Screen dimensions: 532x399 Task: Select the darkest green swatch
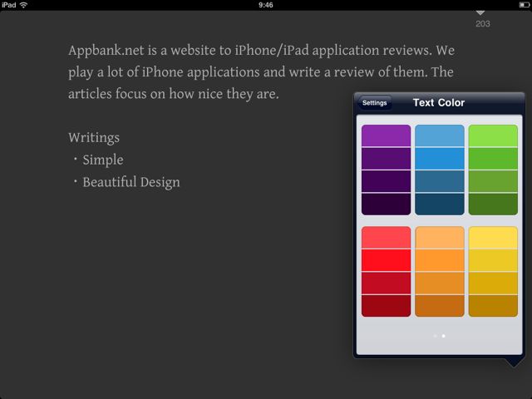point(493,204)
